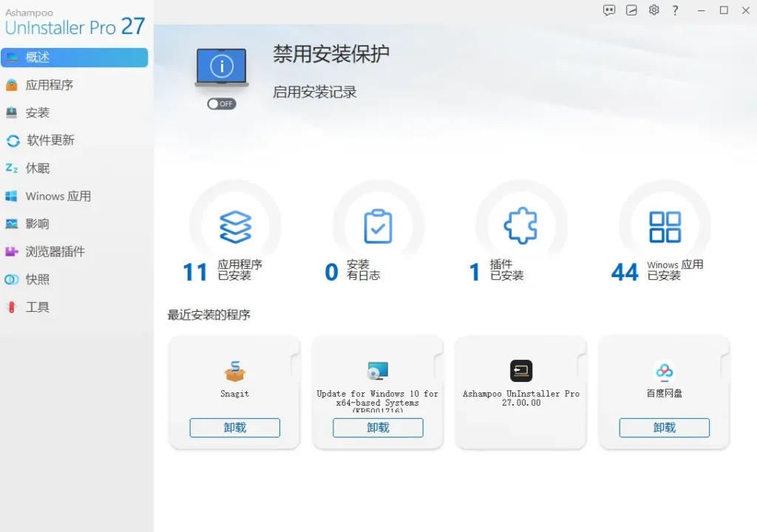
Task: Uninstall Snagit with its 卸载 button
Action: coord(234,428)
